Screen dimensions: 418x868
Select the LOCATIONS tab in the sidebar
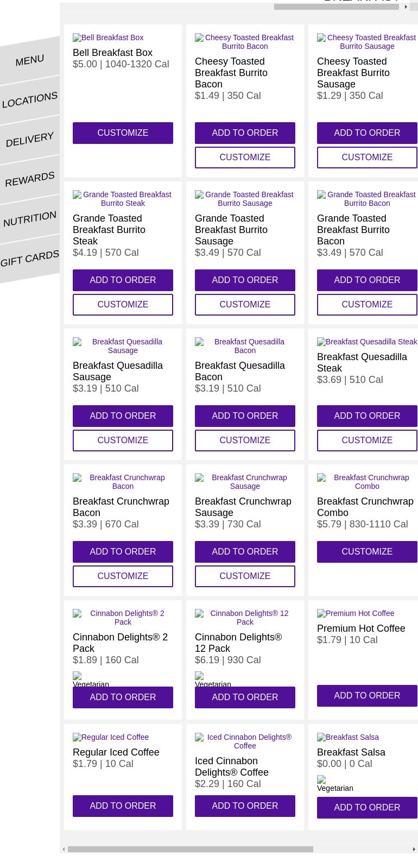[x=29, y=99]
